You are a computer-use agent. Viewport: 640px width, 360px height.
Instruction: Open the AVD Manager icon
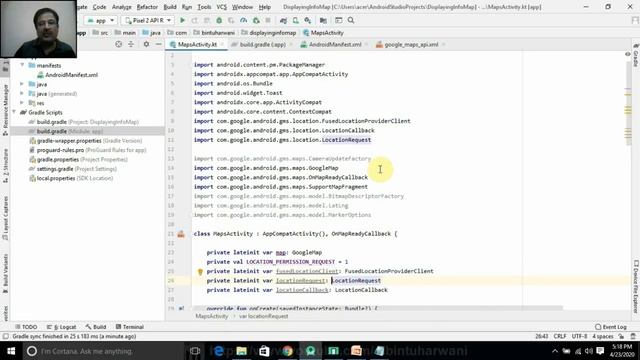[x=296, y=20]
